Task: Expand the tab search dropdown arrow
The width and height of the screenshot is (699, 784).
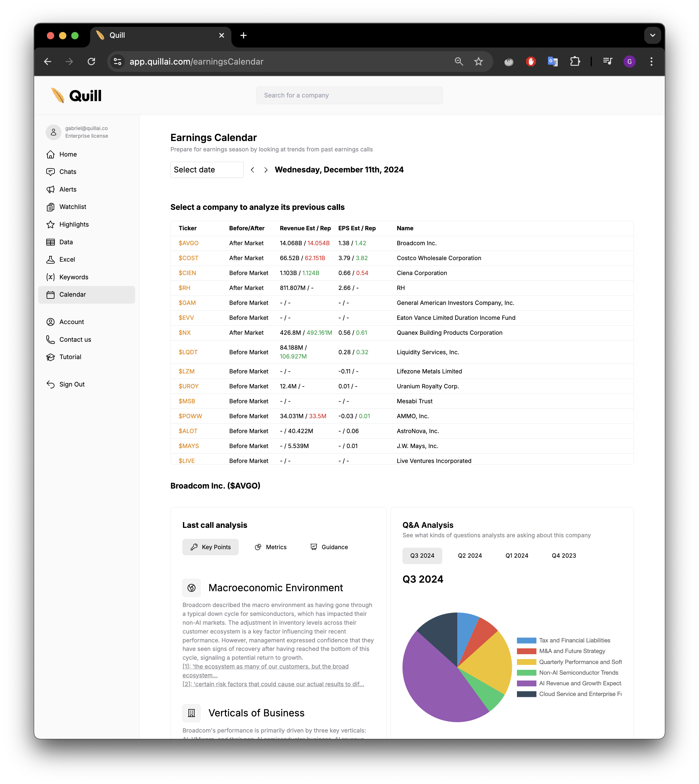Action: [652, 35]
